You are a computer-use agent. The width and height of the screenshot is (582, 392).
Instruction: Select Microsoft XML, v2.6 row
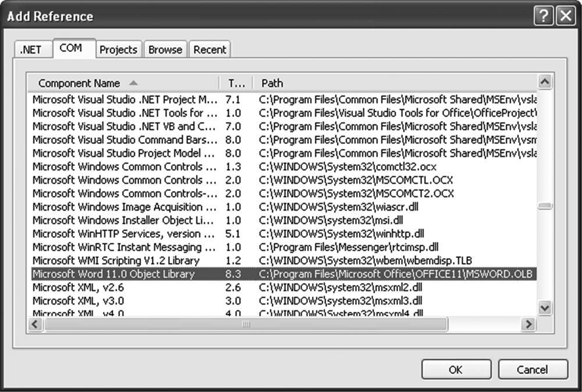[284, 287]
